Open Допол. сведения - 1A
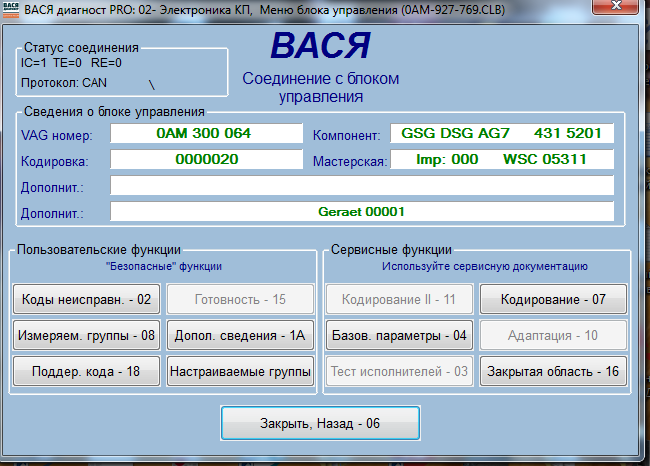This screenshot has height=466, width=650. click(x=240, y=335)
